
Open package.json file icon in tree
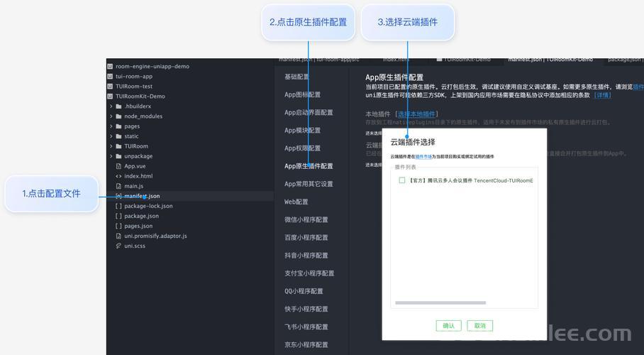118,216
